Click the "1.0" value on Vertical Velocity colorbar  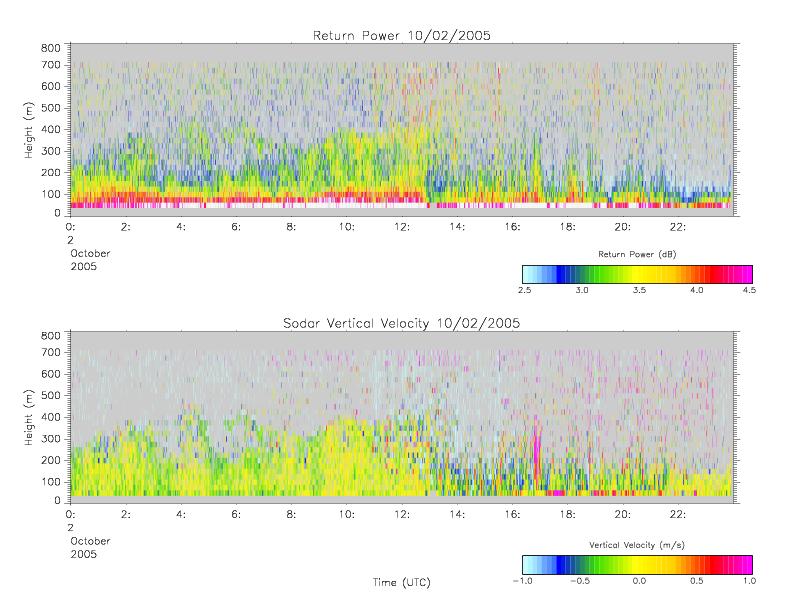(749, 581)
